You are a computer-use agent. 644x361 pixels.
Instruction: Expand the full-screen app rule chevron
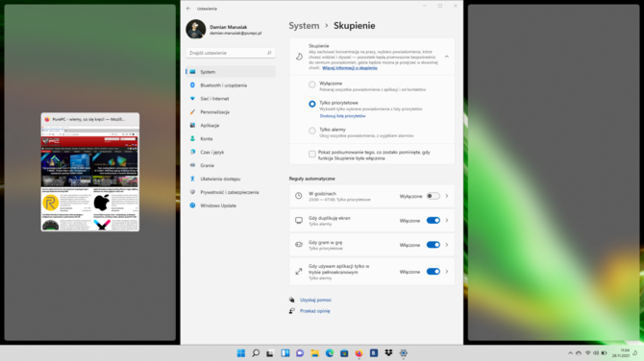click(x=447, y=272)
